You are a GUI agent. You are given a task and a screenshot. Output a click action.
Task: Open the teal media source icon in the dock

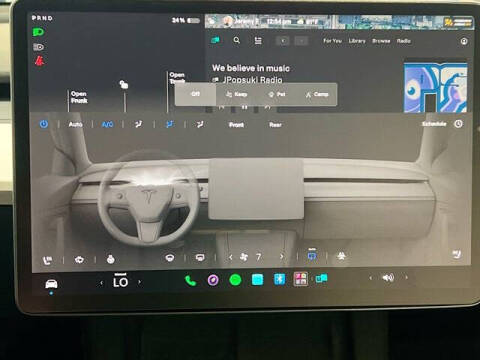point(321,278)
